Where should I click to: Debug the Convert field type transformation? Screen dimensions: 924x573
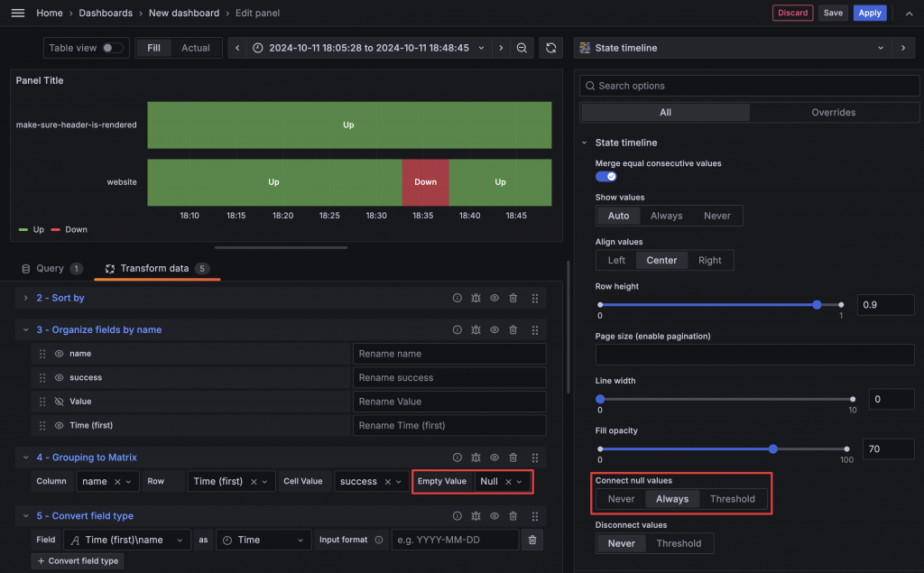coord(476,516)
